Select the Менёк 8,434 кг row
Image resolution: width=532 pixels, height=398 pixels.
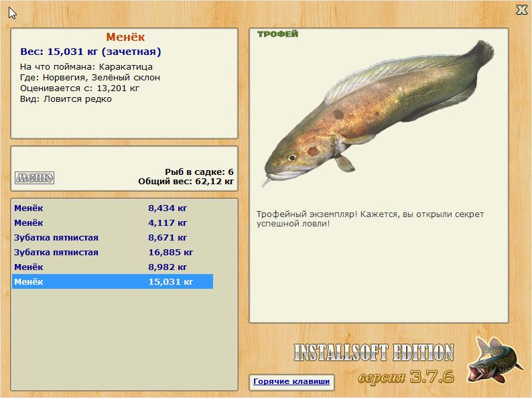pos(113,208)
